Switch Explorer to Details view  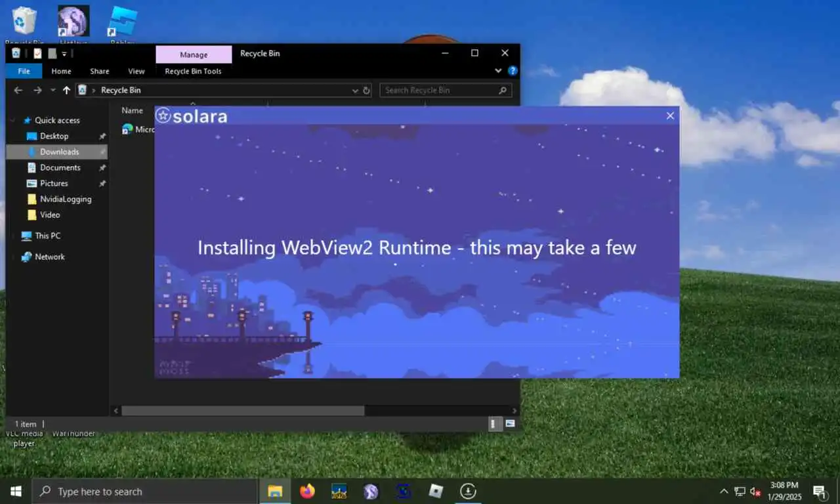click(495, 424)
